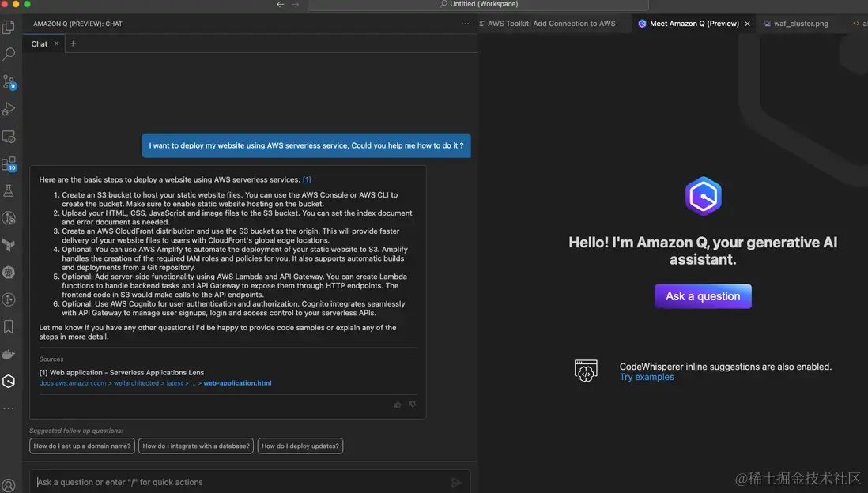Click thumbs down on Amazon Q answer
The width and height of the screenshot is (868, 493).
coord(413,405)
